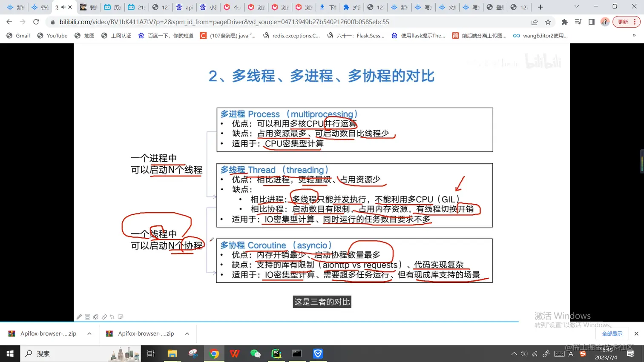
Task: Open the Windows Start menu
Action: click(x=10, y=353)
